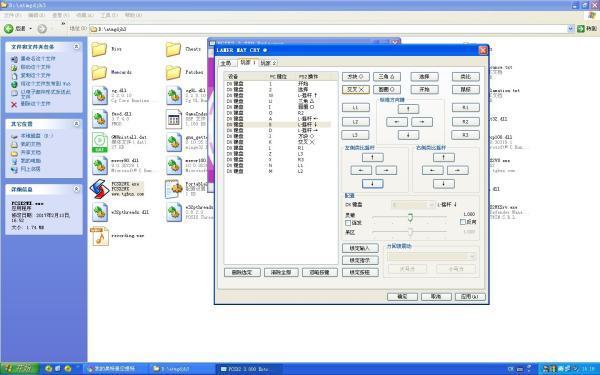Click the Circle button binding
Image resolution: width=600 pixels, height=375 pixels.
pos(386,90)
